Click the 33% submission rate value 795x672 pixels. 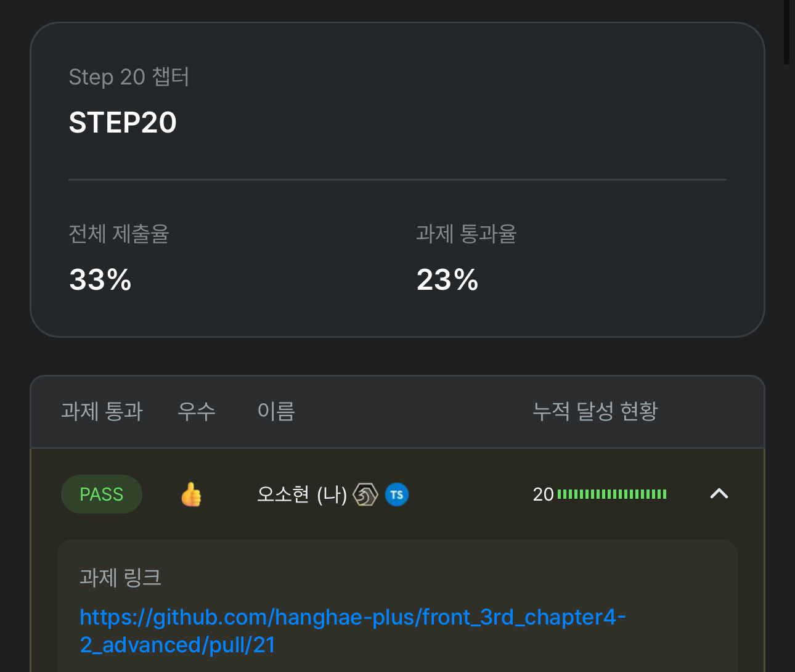coord(100,280)
